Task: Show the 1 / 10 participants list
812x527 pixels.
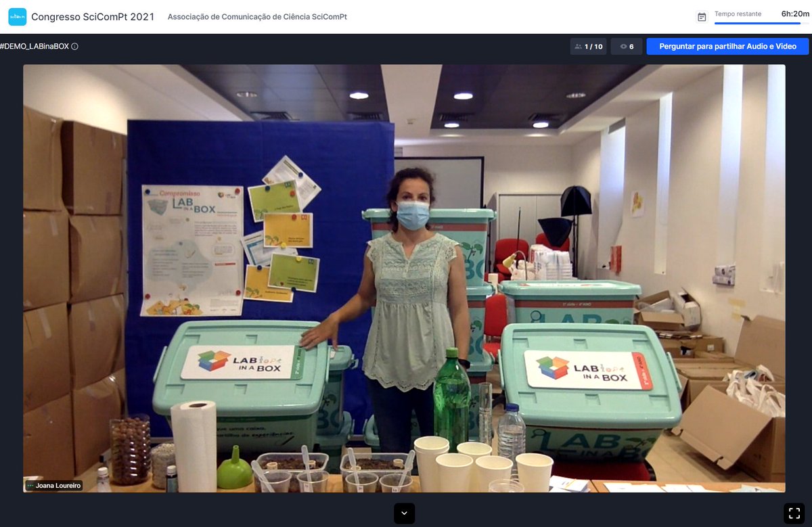Action: coord(588,47)
